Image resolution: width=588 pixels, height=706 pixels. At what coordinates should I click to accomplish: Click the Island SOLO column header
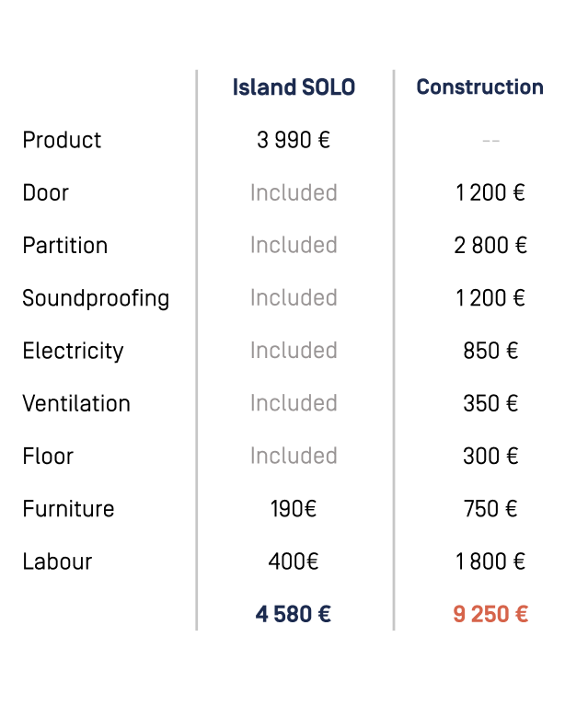pos(294,87)
